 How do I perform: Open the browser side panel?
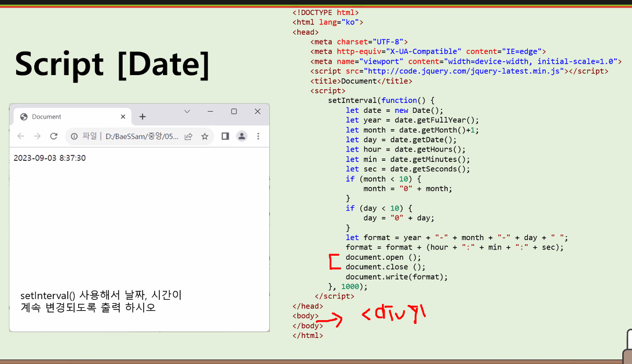coord(225,137)
